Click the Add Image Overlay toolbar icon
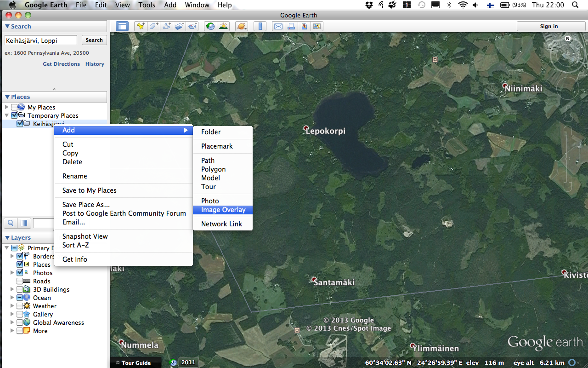 click(179, 26)
